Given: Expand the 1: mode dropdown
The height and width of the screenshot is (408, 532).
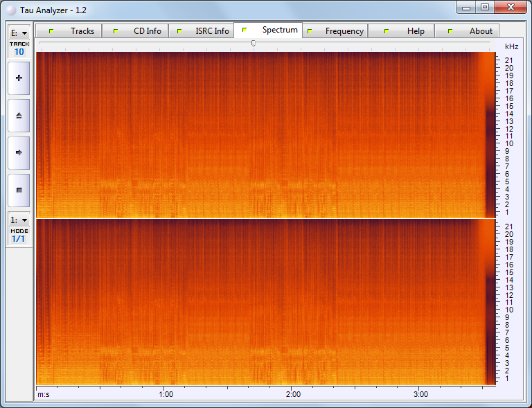Looking at the screenshot, I should (19, 220).
